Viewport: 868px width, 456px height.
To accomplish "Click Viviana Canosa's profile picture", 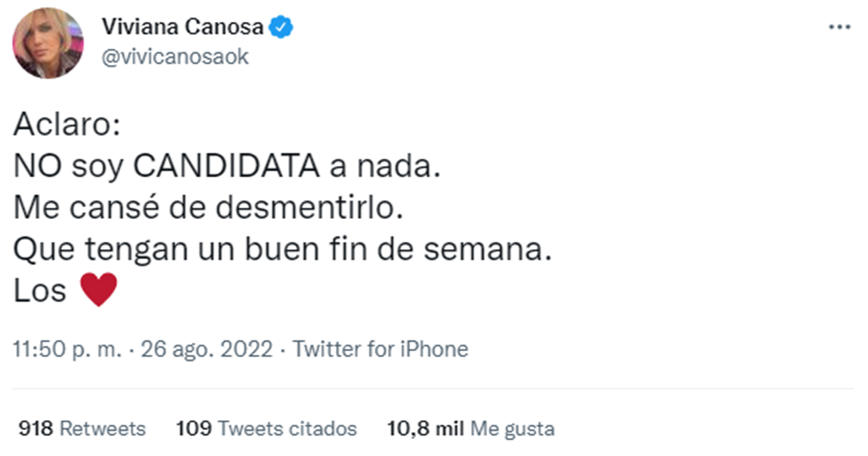I will (x=48, y=43).
